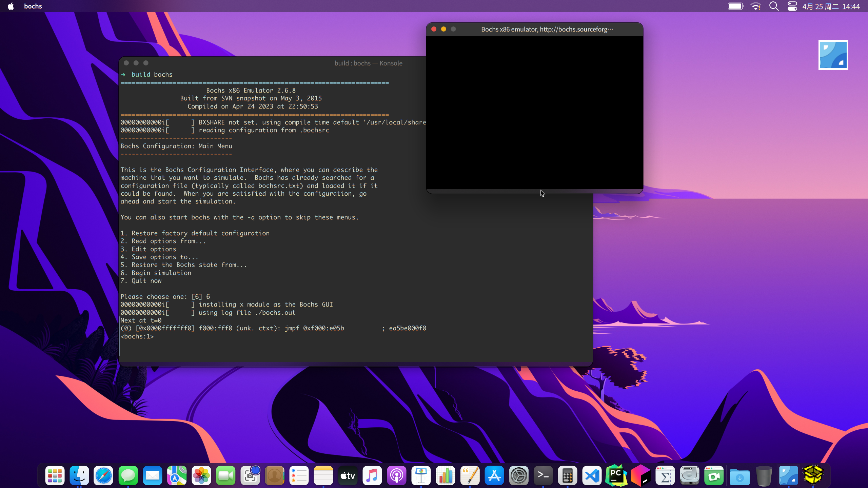Viewport: 868px width, 488px height.
Task: Open the Konsole terminal dock icon
Action: click(543, 475)
